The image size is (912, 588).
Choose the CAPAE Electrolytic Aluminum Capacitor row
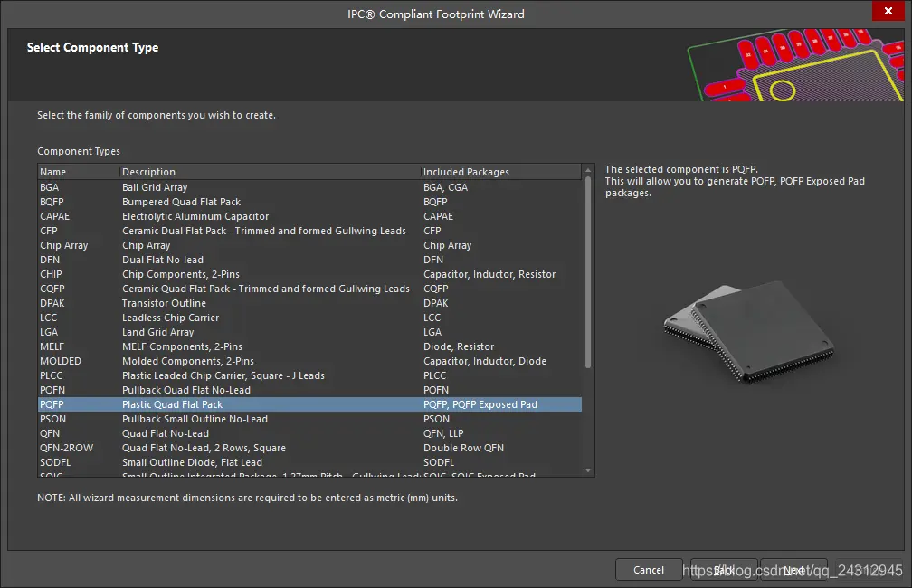point(309,216)
